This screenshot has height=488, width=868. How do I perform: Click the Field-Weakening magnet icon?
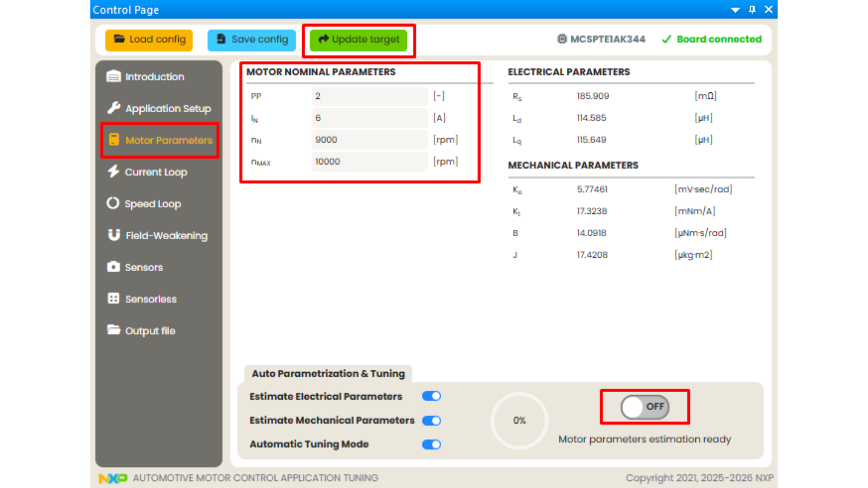(114, 235)
